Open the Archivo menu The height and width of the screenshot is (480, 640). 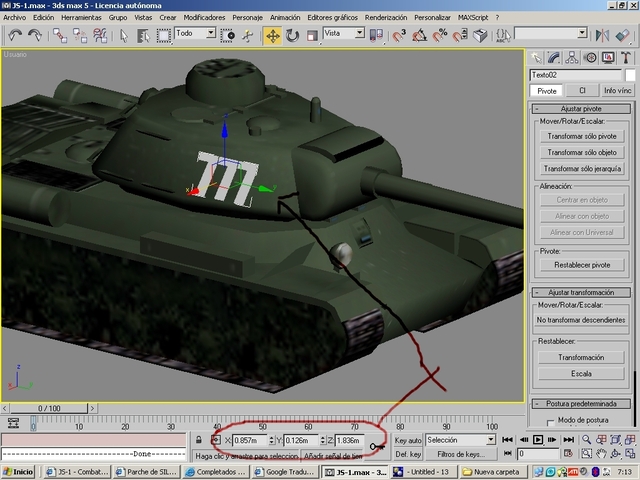[x=14, y=18]
